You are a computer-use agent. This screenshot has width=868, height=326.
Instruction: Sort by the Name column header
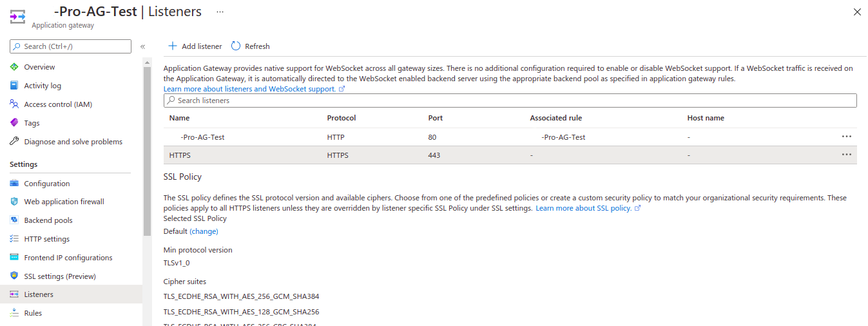179,118
